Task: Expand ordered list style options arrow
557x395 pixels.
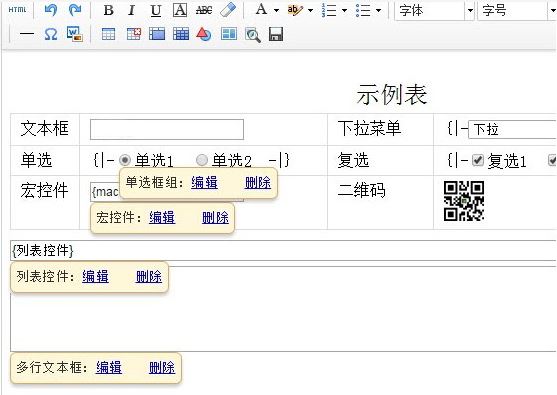Action: [344, 11]
